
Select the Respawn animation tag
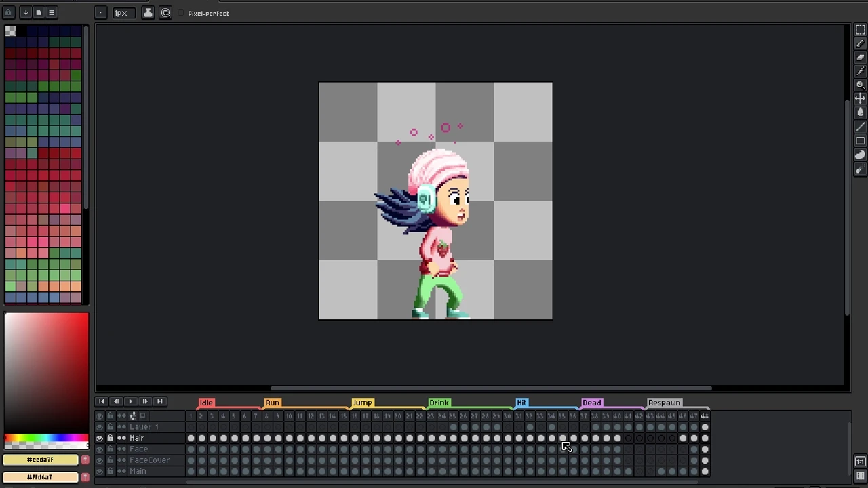point(664,403)
